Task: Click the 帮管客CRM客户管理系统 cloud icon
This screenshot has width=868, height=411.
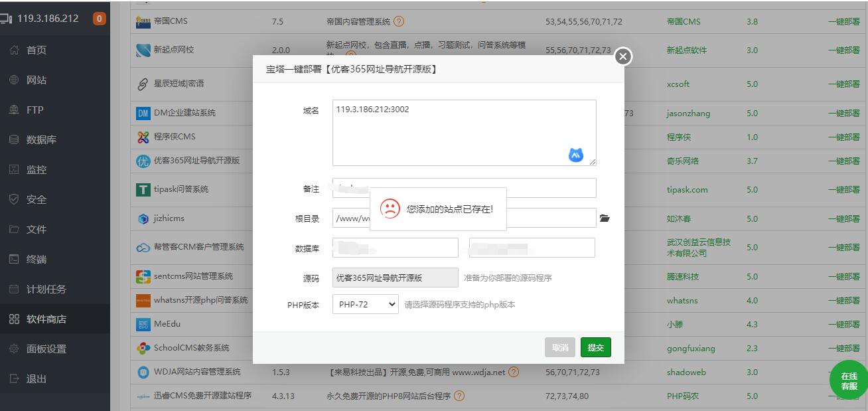Action: tap(143, 247)
